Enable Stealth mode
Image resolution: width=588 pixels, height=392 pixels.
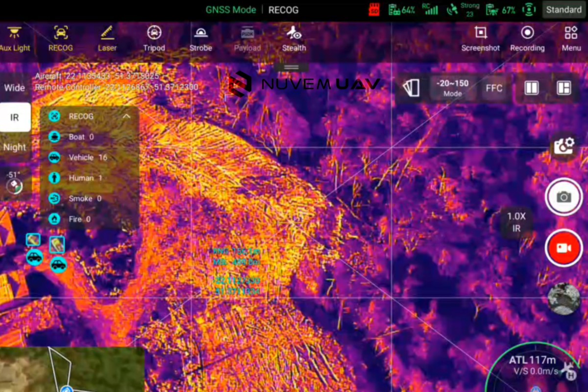tap(294, 39)
